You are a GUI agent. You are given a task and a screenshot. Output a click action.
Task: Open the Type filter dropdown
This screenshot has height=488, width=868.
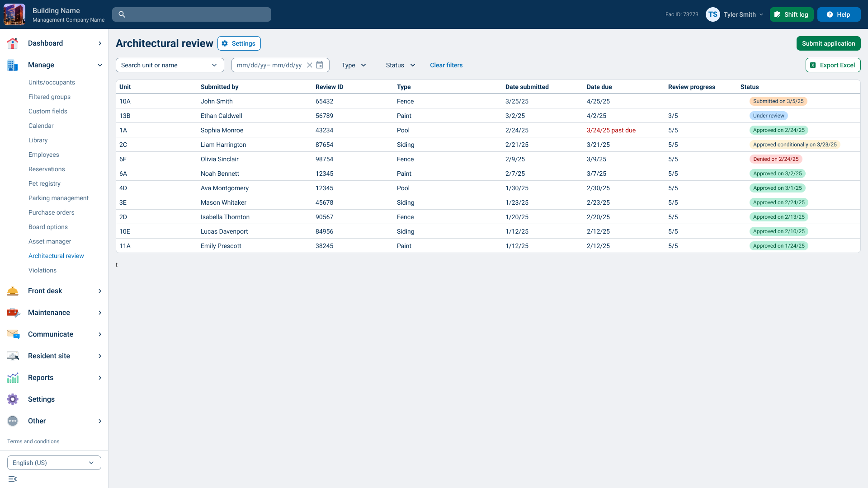[x=354, y=65]
